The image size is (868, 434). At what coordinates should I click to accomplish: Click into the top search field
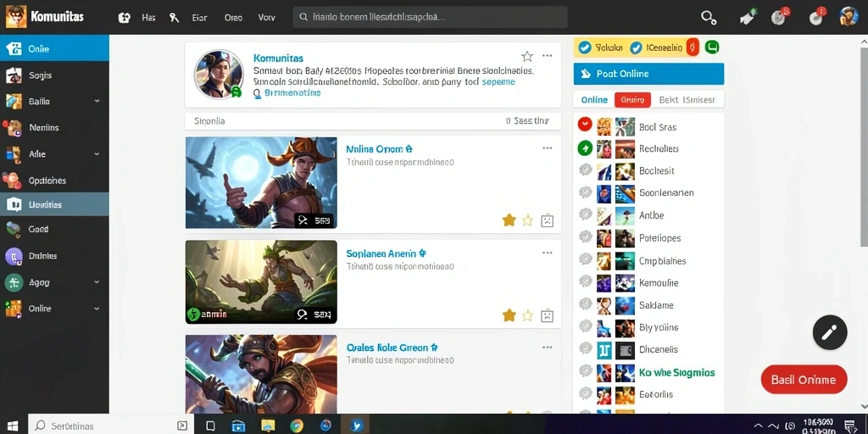pos(430,17)
